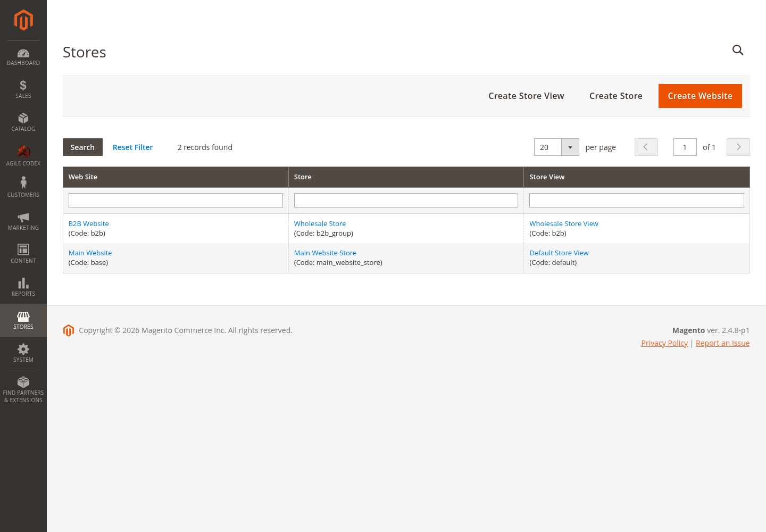Open the Main Website Store link
The height and width of the screenshot is (532, 766).
325,253
